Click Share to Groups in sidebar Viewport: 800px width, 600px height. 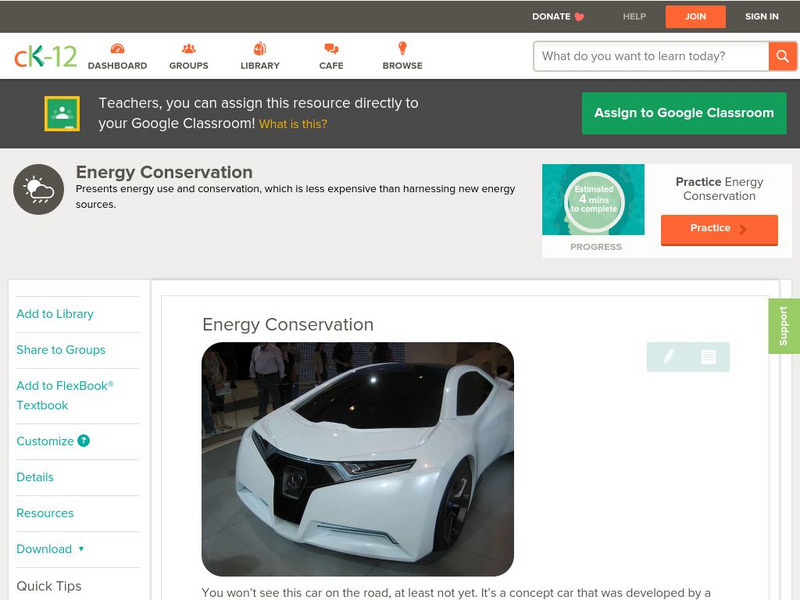[x=61, y=349]
